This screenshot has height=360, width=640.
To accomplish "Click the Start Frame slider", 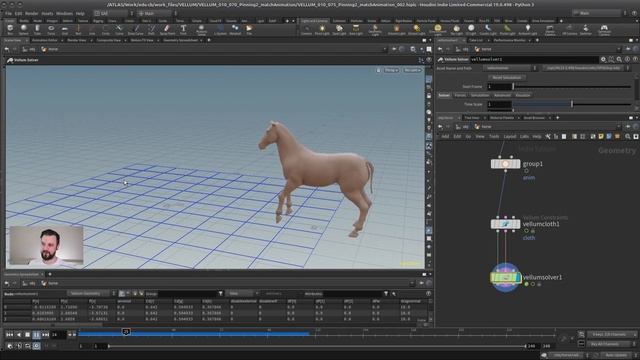I will pyautogui.click(x=572, y=87).
